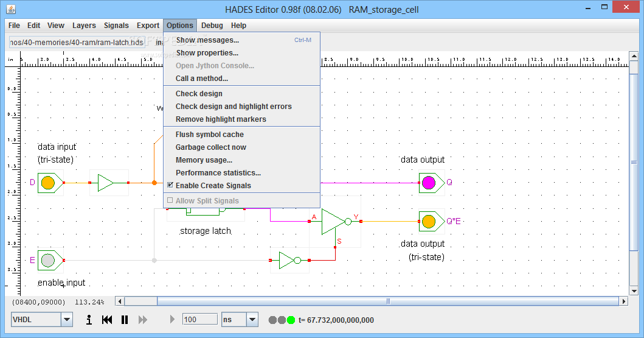
Task: Click the simulation step time field showing 100
Action: click(199, 320)
